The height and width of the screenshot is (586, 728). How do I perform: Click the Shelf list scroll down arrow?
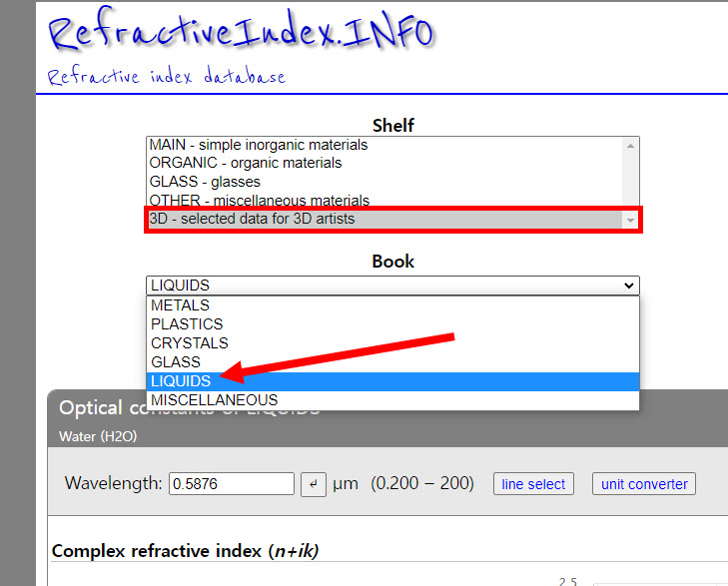point(630,221)
